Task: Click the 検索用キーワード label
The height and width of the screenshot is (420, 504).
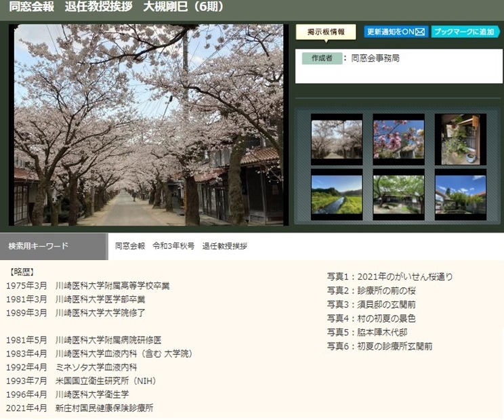Action: (x=38, y=246)
